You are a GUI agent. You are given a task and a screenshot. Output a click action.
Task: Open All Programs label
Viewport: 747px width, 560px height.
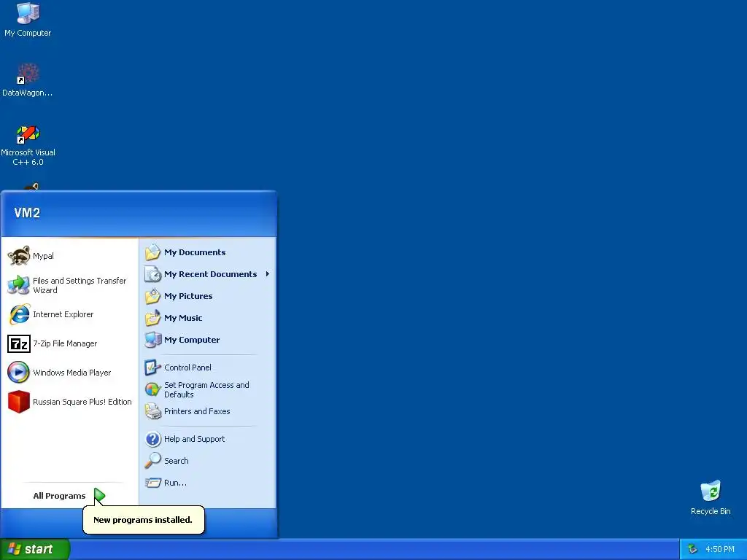(x=59, y=496)
